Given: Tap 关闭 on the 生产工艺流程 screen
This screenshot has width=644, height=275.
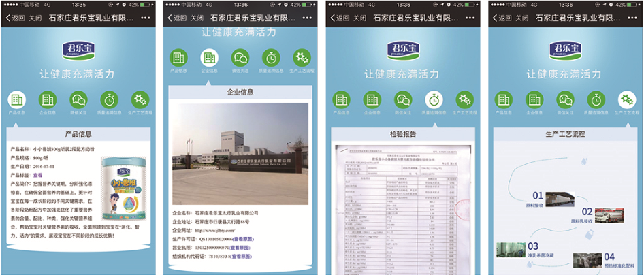Looking at the screenshot, I should click(522, 18).
